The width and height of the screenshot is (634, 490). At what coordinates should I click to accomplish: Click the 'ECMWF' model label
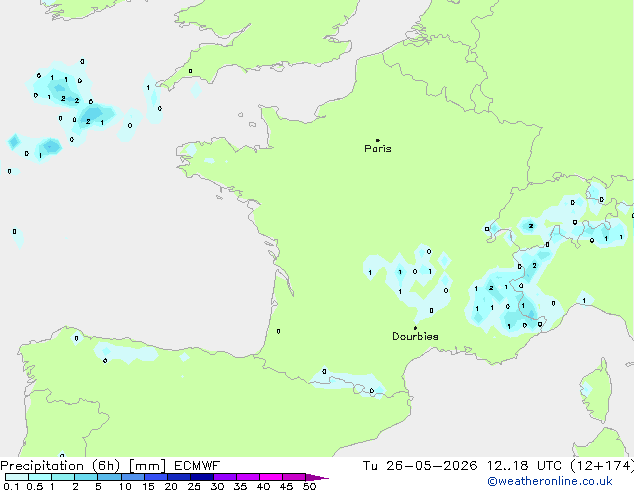click(x=197, y=466)
